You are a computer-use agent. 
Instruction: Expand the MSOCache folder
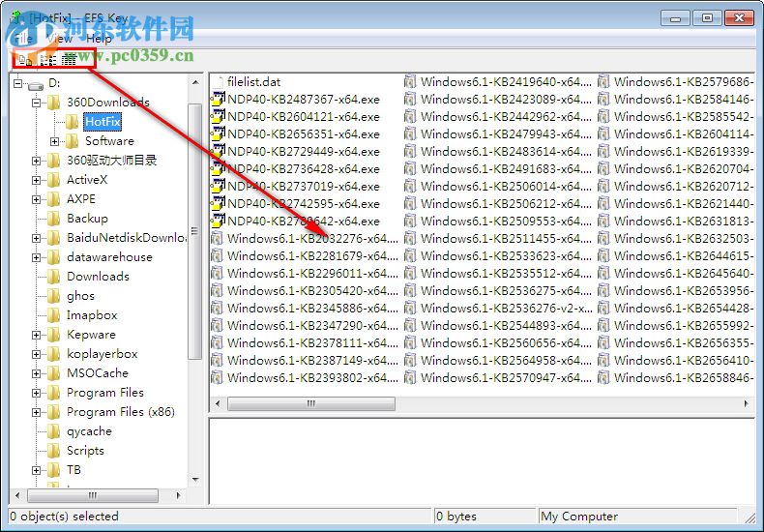(x=36, y=373)
